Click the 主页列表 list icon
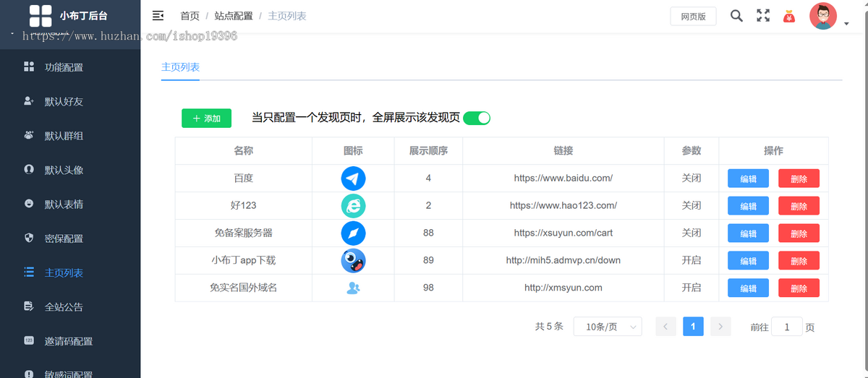The height and width of the screenshot is (378, 868). coord(29,272)
